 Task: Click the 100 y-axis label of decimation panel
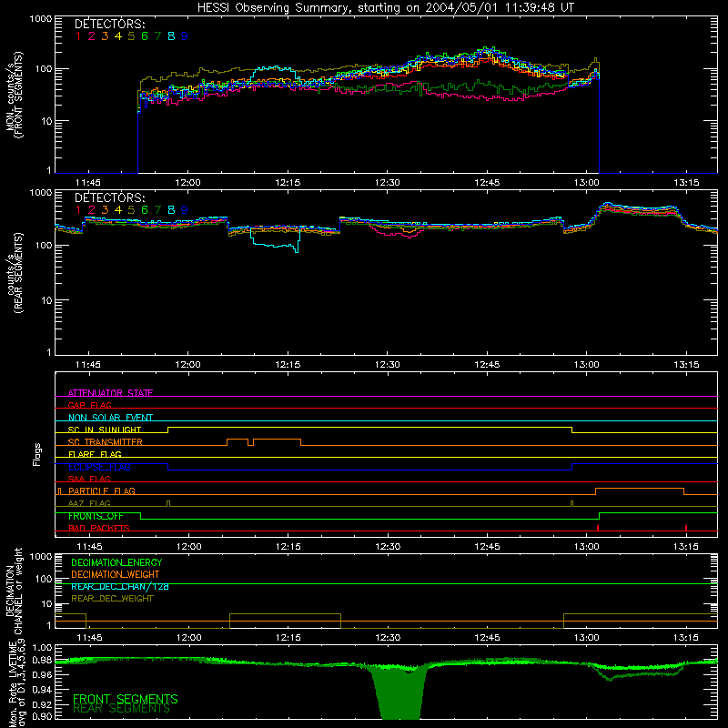[x=44, y=579]
